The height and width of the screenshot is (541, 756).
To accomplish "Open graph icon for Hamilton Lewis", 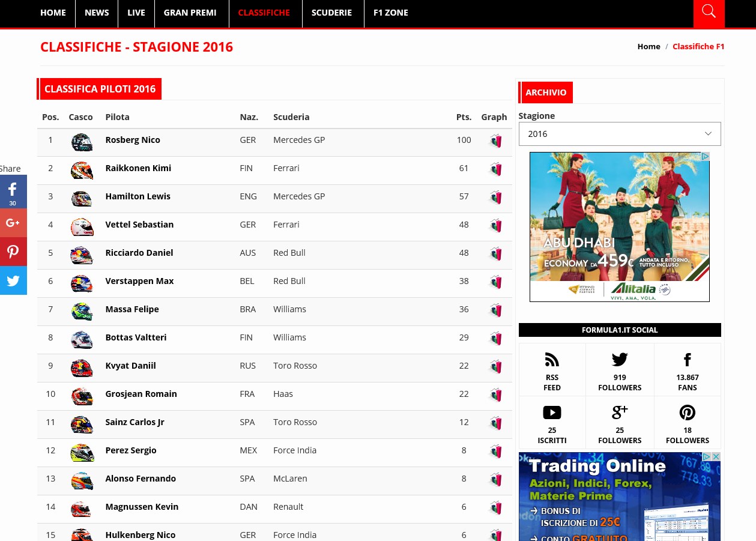I will point(495,198).
